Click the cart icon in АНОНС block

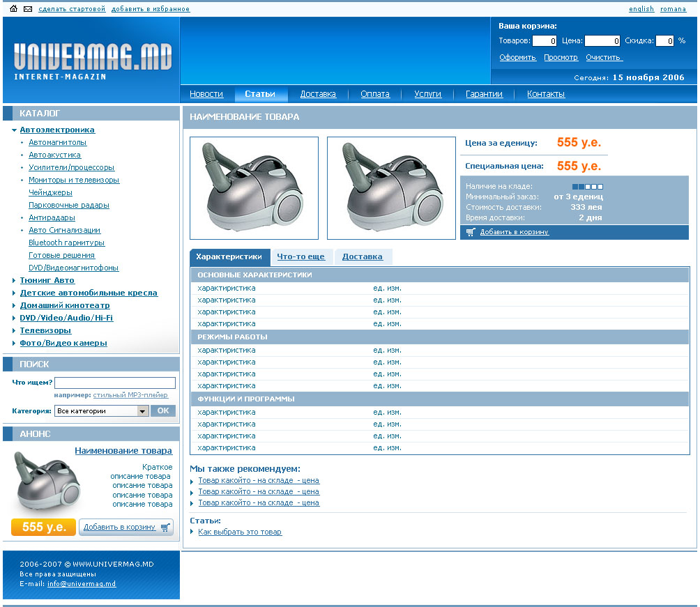165,528
